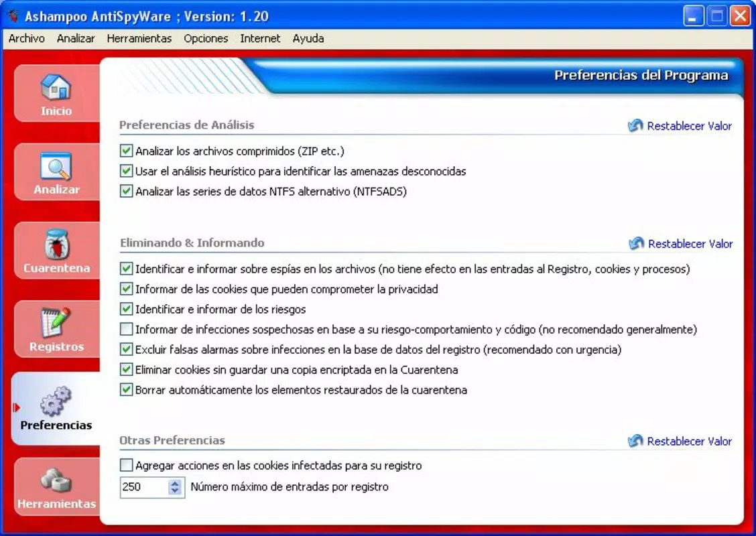The image size is (756, 536).
Task: Open the Herramientas menu in menu bar
Action: [139, 39]
